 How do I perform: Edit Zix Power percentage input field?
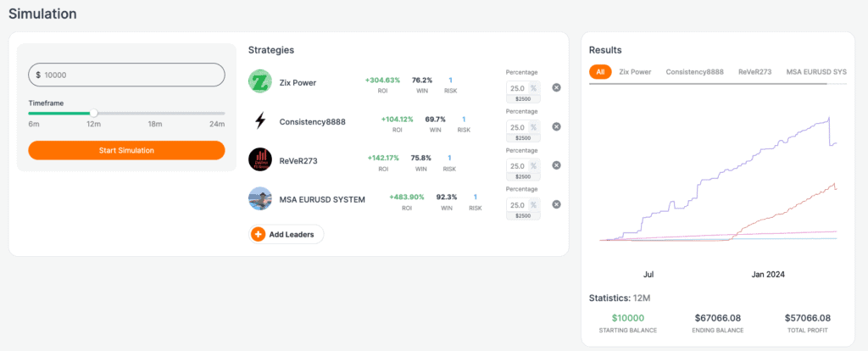[516, 87]
